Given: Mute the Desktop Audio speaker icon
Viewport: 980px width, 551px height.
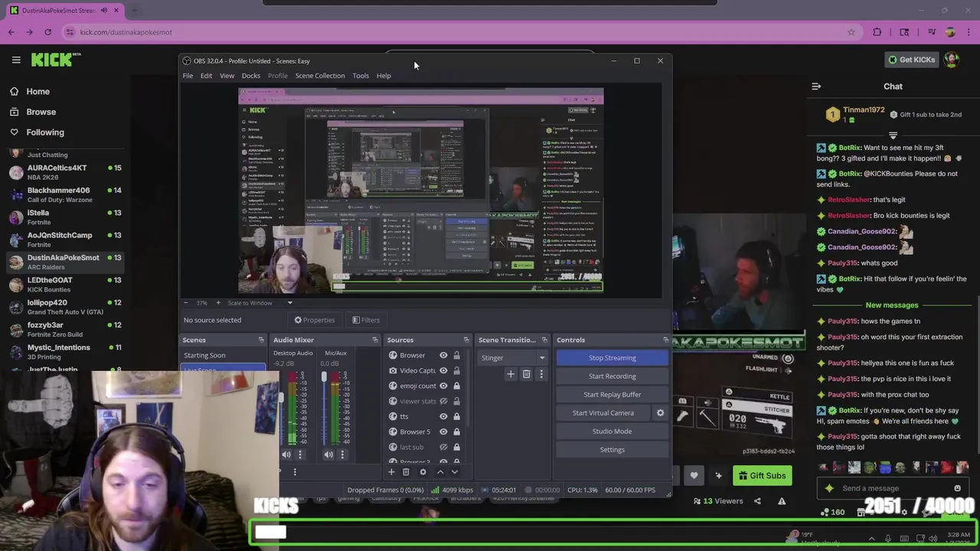Looking at the screenshot, I should 286,455.
